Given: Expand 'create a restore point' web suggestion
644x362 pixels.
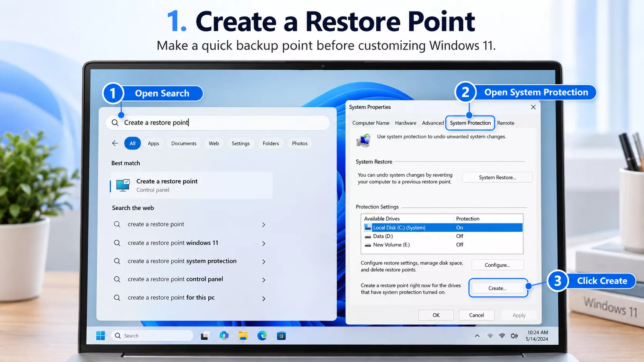Looking at the screenshot, I should [x=263, y=225].
